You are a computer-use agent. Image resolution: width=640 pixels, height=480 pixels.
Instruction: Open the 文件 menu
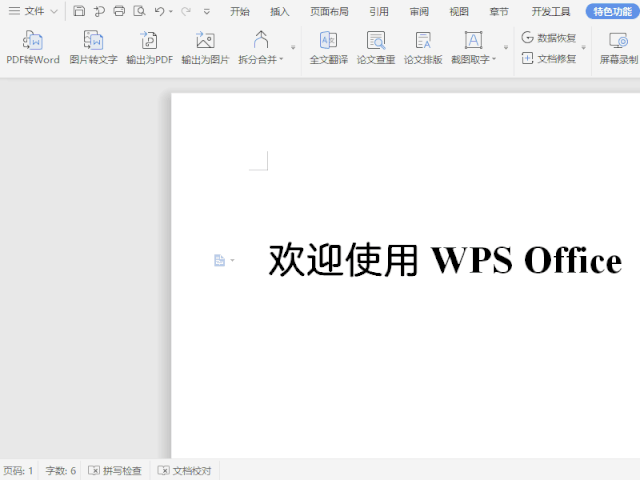click(x=34, y=11)
